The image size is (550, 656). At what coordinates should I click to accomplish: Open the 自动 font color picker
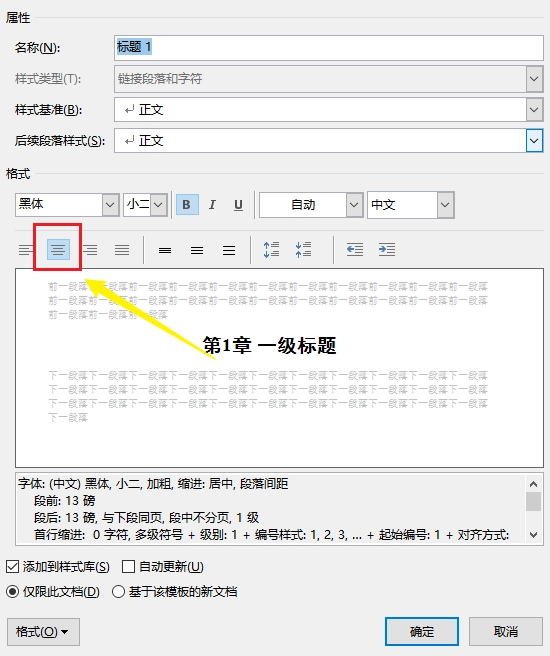click(311, 205)
